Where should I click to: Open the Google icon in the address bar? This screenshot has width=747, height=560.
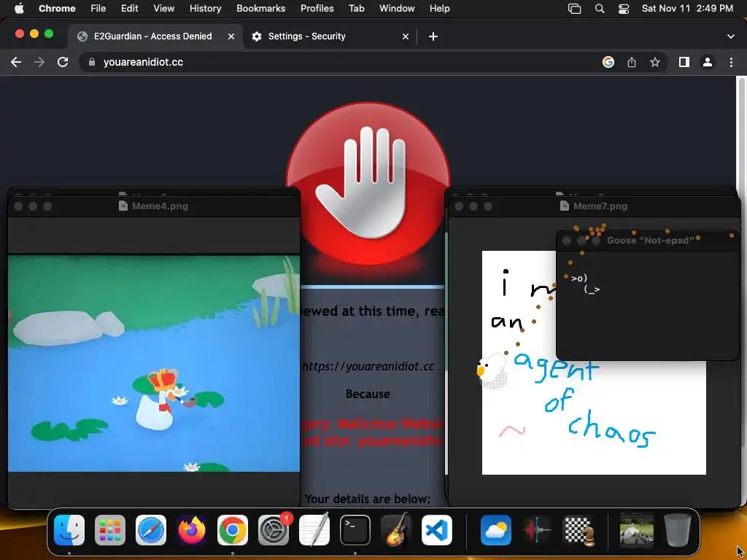tap(608, 63)
